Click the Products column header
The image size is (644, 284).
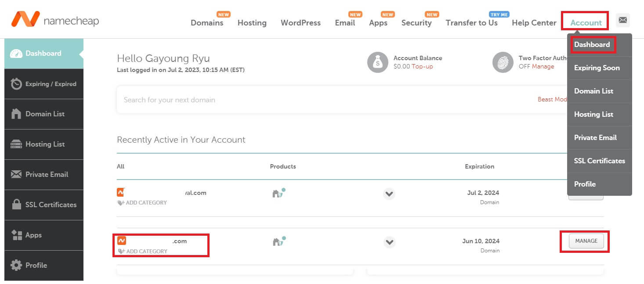tap(283, 166)
